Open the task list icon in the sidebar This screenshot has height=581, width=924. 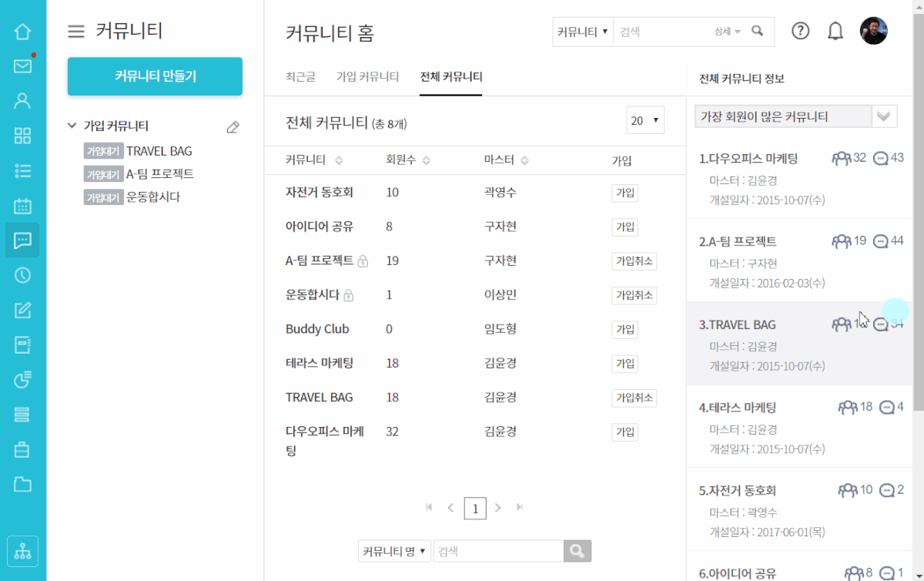(22, 171)
